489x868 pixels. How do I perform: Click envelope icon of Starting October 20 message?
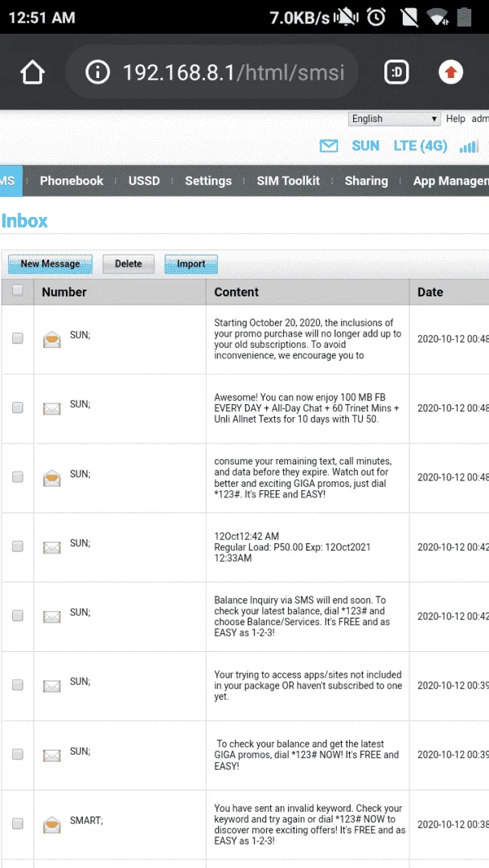[x=52, y=339]
